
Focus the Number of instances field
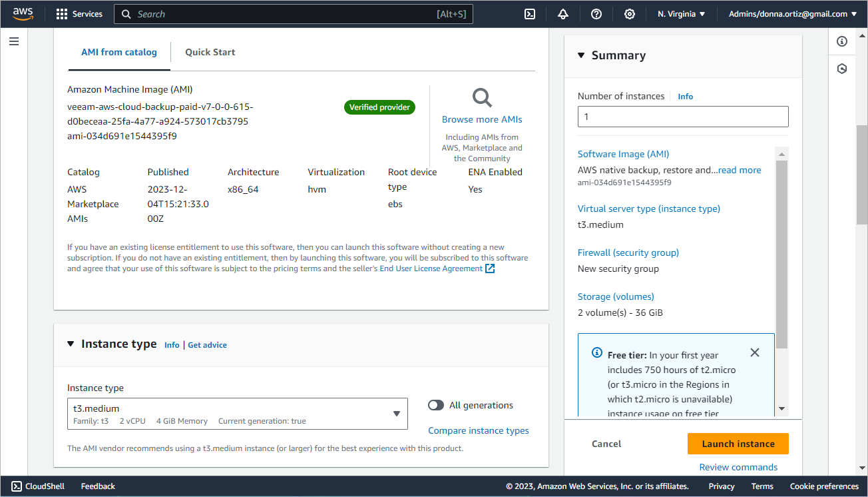(x=683, y=117)
